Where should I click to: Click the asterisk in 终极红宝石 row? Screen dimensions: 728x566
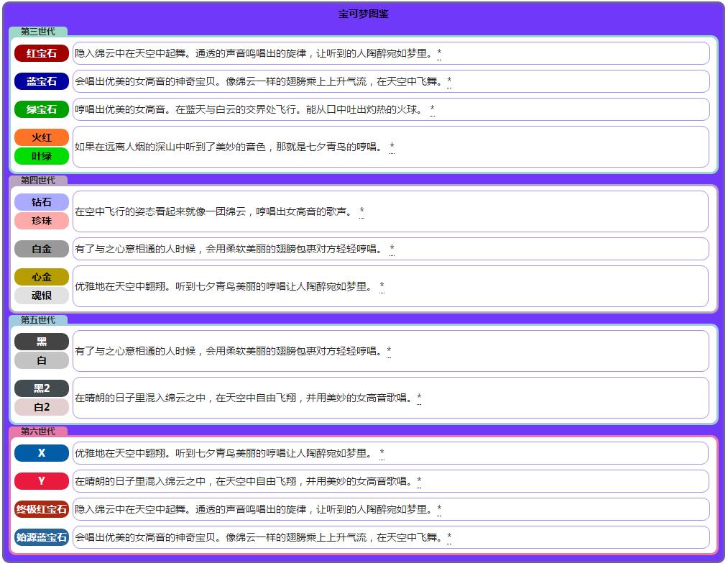439,509
